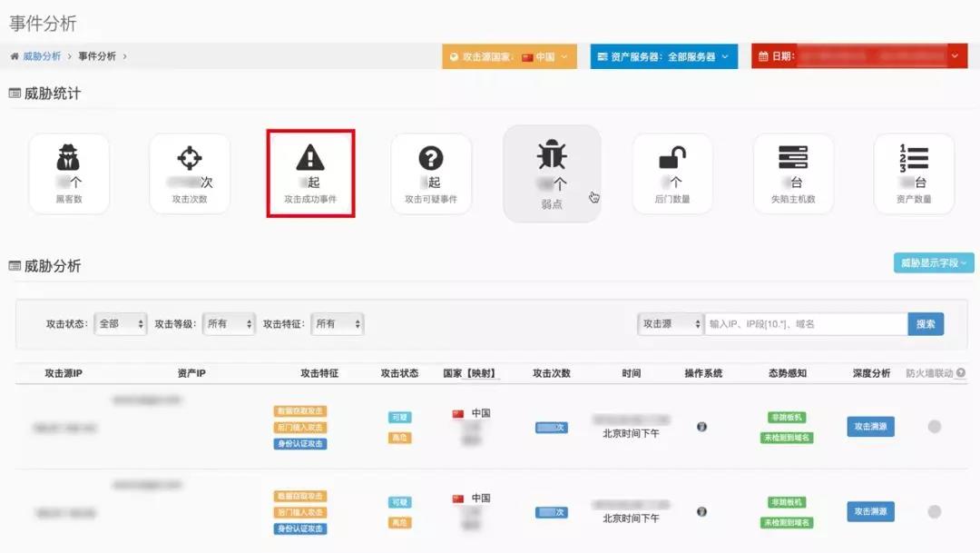
Task: Toggle firewall linkage for the first row
Action: [935, 427]
